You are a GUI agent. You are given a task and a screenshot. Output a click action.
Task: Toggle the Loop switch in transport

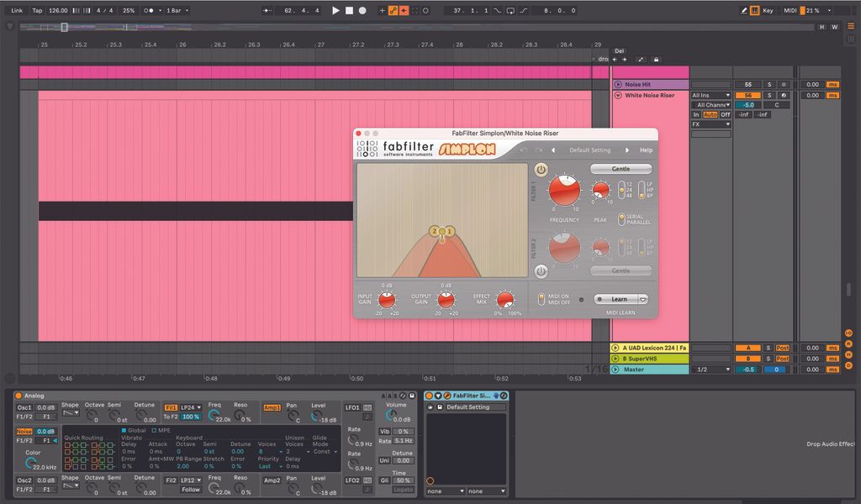click(510, 10)
